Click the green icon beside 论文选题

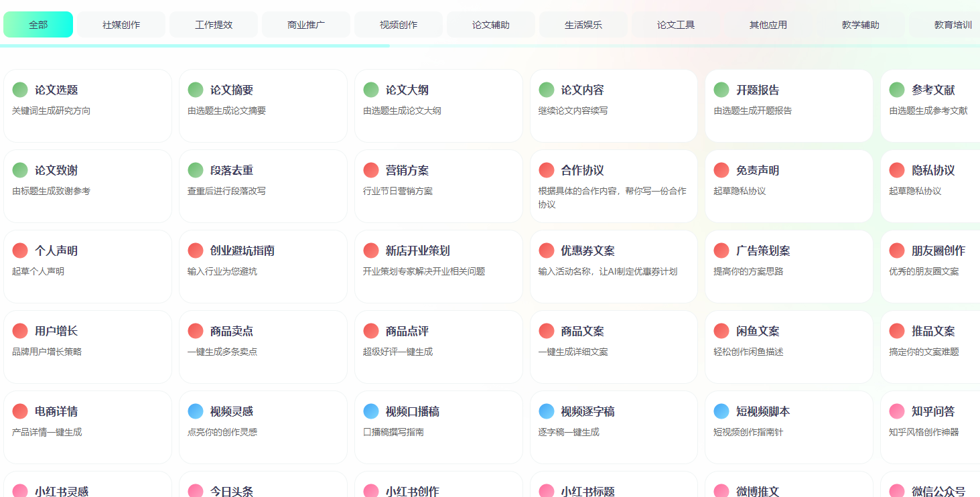tap(20, 90)
